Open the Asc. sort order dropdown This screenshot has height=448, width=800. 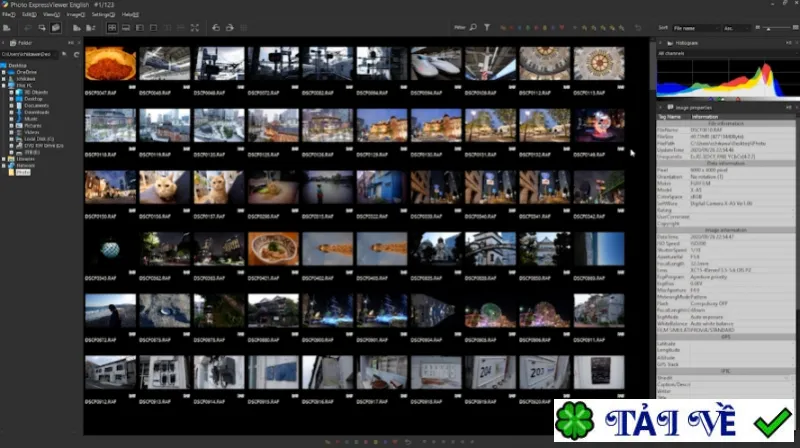click(x=735, y=28)
